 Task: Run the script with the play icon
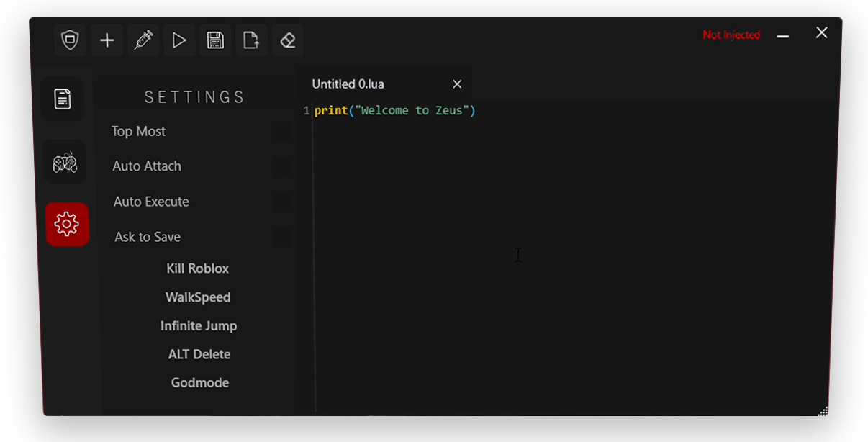(179, 40)
